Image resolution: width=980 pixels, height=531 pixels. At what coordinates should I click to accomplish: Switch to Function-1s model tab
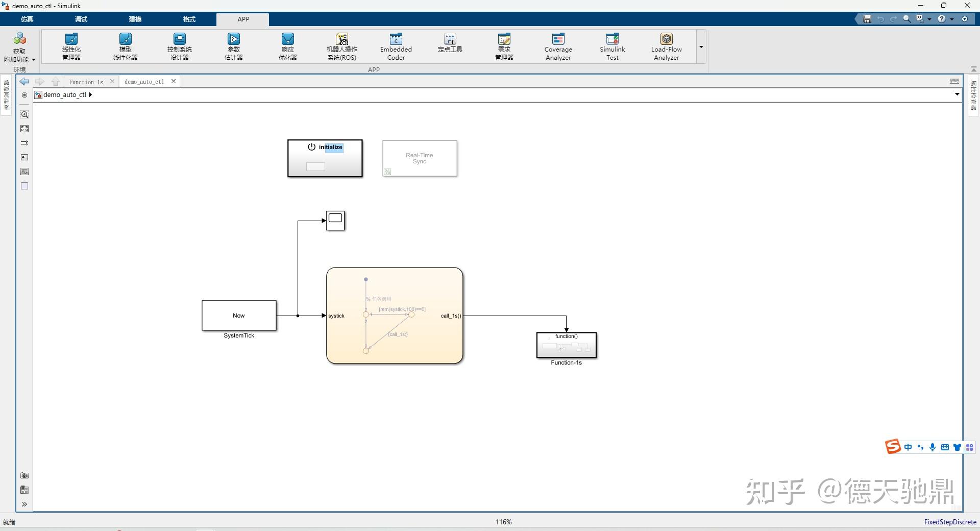coord(86,82)
